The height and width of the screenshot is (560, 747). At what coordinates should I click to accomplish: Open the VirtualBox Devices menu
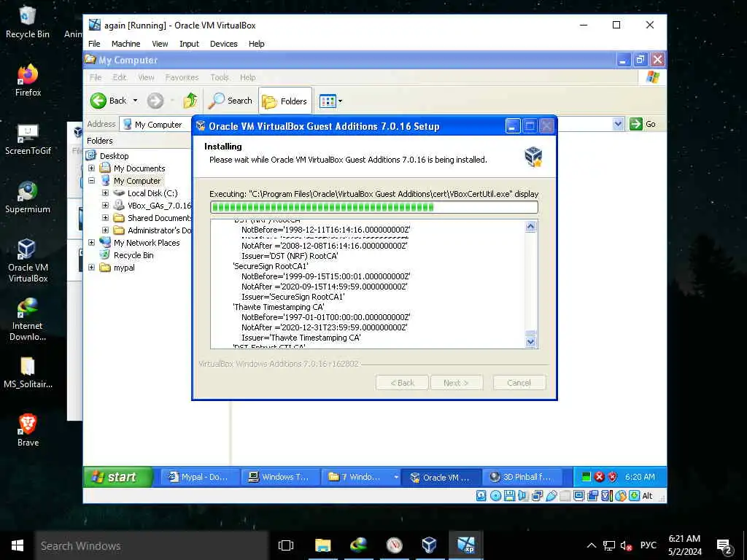223,44
